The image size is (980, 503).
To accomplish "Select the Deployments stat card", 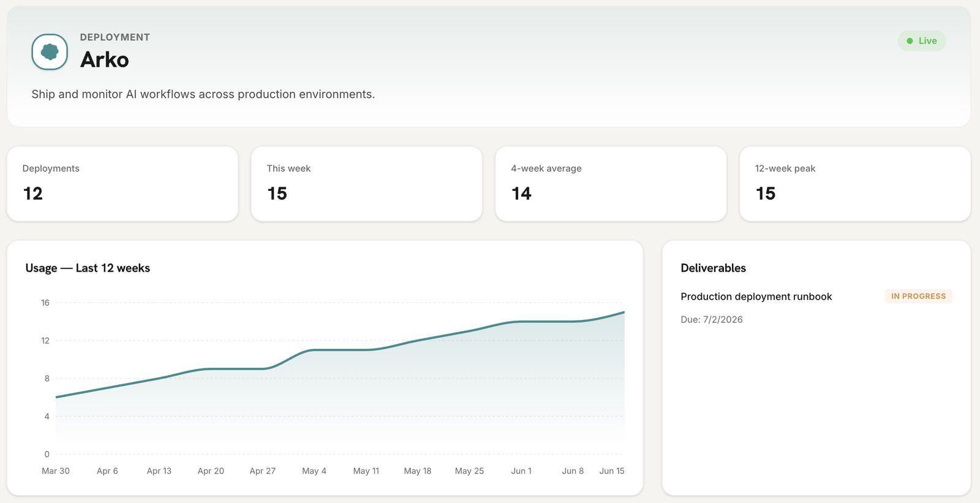I will point(123,184).
